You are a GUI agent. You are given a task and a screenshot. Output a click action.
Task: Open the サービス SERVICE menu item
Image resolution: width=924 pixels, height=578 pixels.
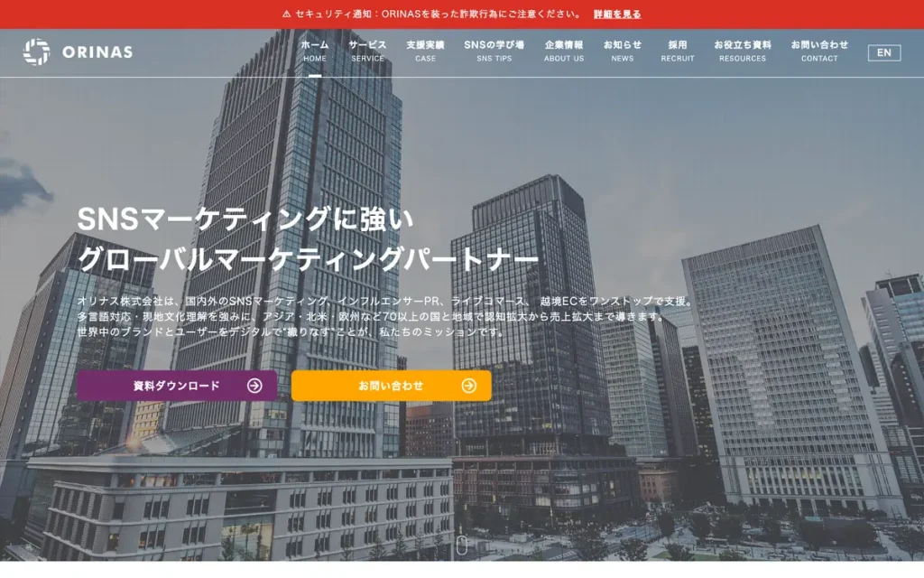[367, 51]
